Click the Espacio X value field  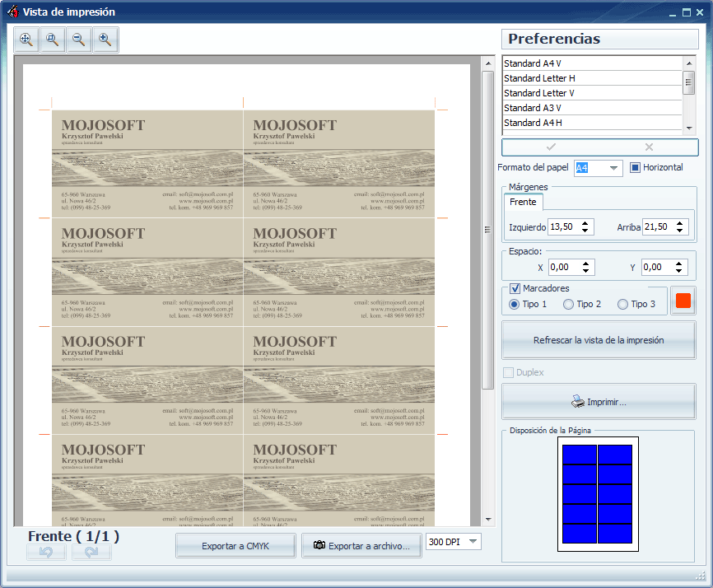click(564, 268)
